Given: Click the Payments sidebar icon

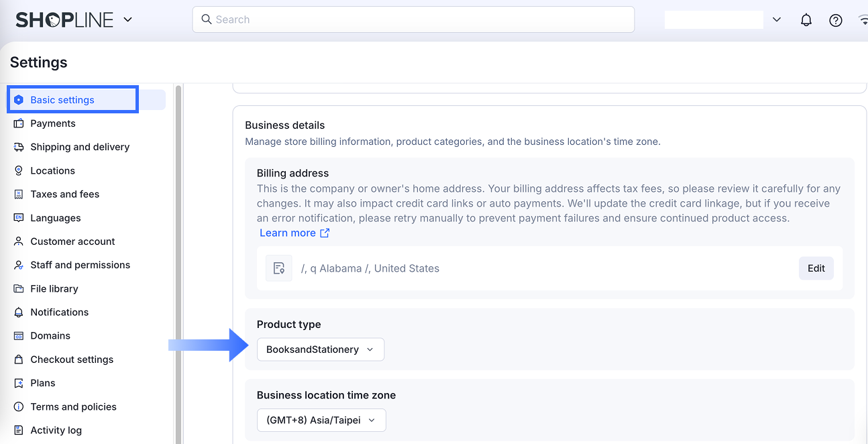Looking at the screenshot, I should click(19, 123).
